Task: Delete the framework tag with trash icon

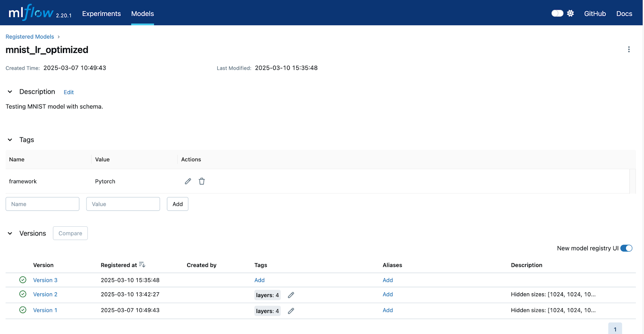Action: (x=202, y=181)
